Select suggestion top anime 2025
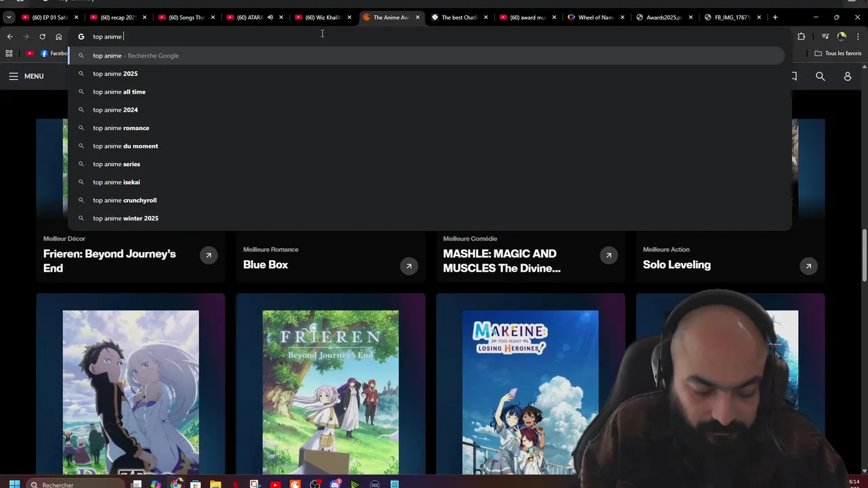The height and width of the screenshot is (488, 868). coord(427,74)
